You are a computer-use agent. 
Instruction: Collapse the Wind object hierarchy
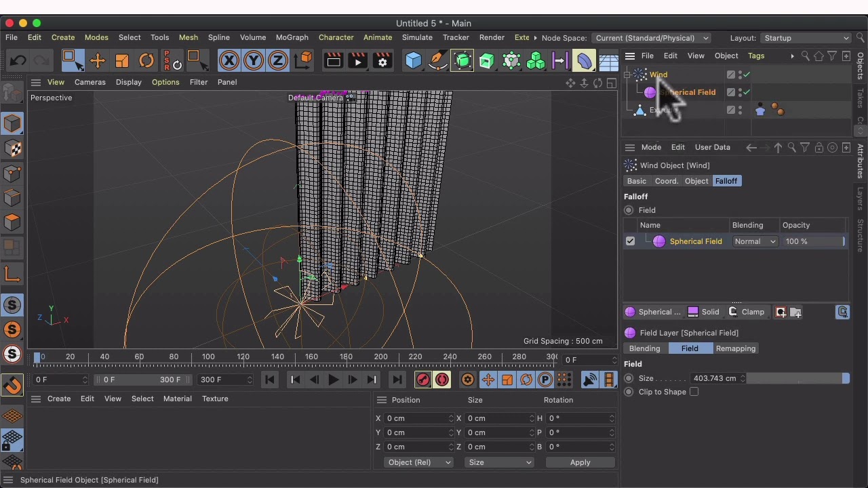coord(628,75)
